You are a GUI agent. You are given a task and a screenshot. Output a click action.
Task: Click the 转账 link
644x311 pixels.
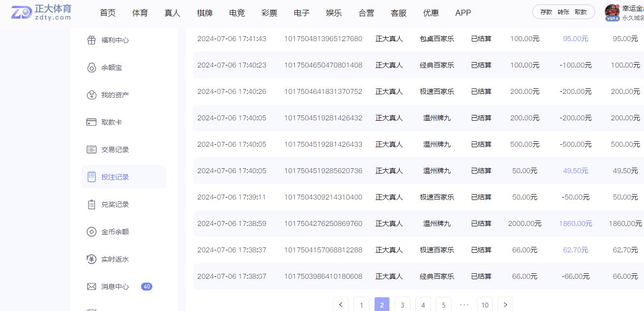pyautogui.click(x=562, y=12)
